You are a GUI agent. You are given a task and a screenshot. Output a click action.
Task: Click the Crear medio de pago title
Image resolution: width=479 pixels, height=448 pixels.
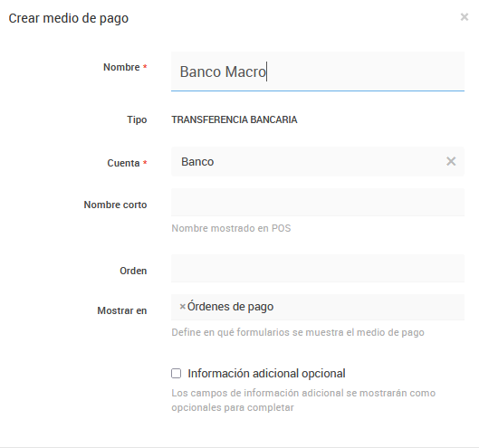[x=69, y=18]
